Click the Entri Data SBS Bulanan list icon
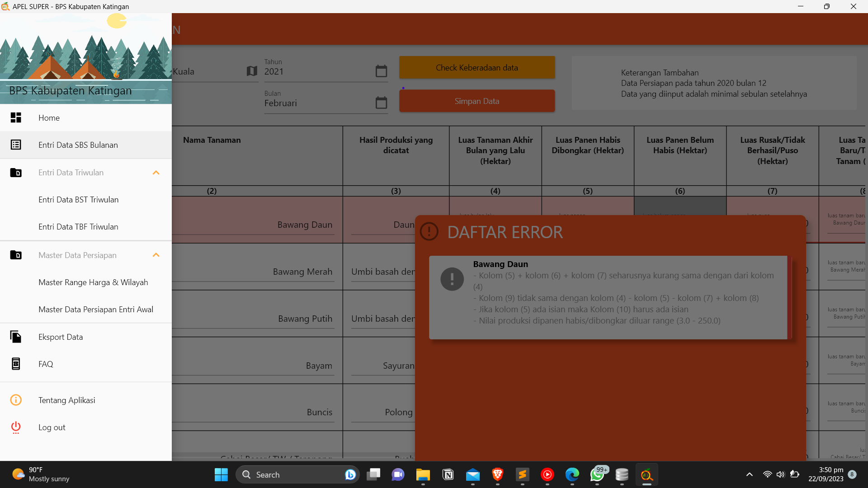Screen dimensions: 868x488 16,145
